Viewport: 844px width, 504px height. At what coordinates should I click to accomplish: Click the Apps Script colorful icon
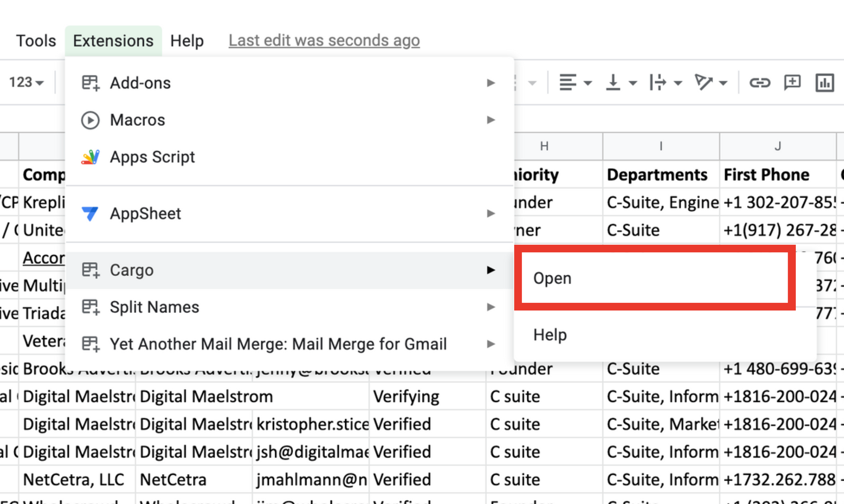coord(90,157)
